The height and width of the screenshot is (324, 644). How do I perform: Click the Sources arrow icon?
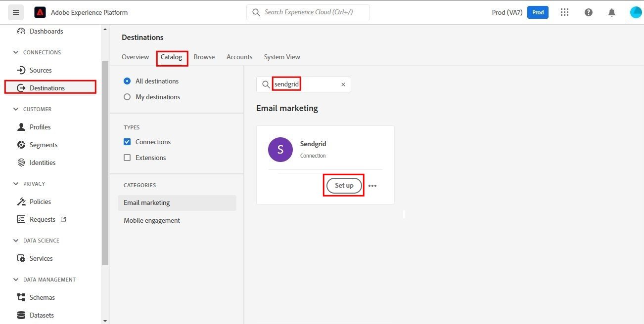point(21,70)
